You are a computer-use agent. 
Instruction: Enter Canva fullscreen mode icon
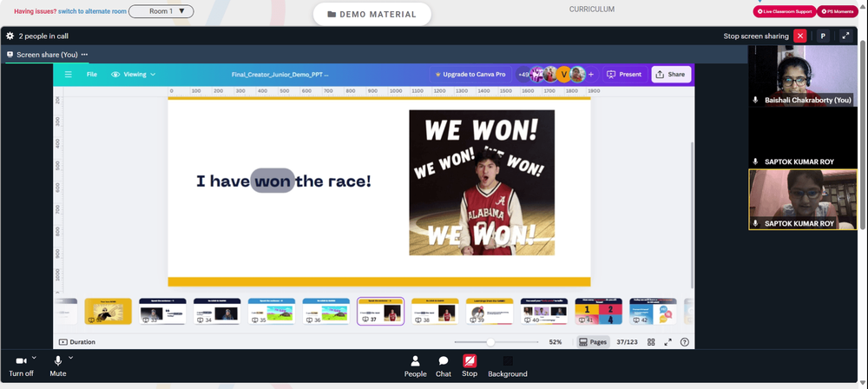(x=668, y=342)
